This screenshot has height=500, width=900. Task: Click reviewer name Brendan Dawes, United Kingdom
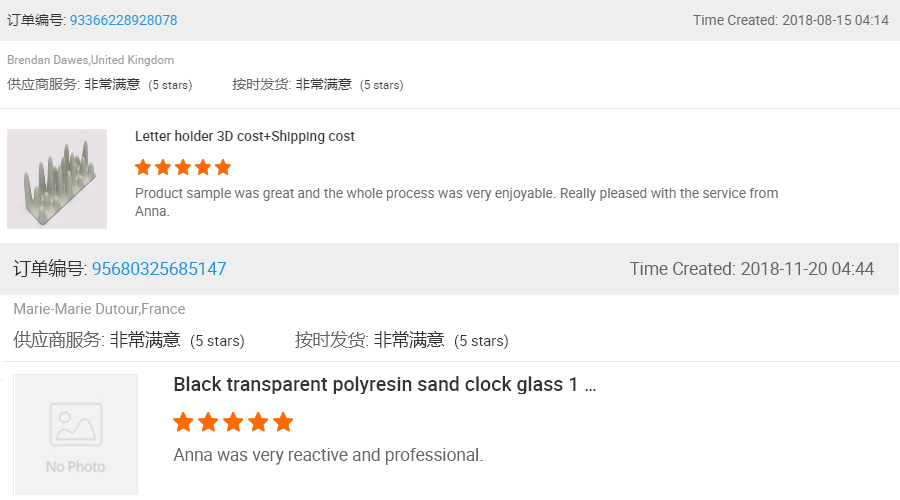(90, 60)
